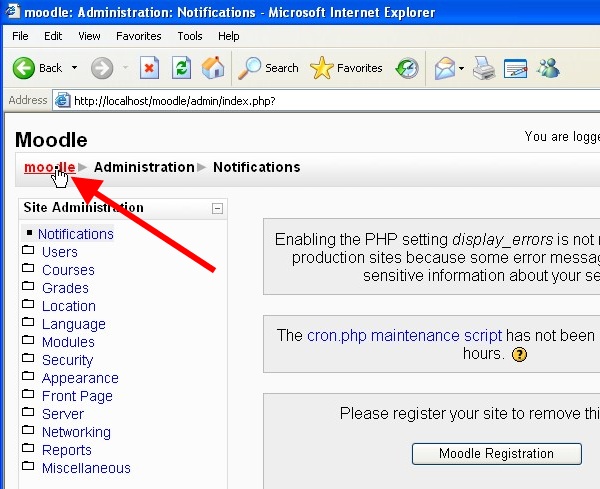Open the Forward history dropdown arrow
Viewport: 600px width, 489px height.
(x=125, y=68)
